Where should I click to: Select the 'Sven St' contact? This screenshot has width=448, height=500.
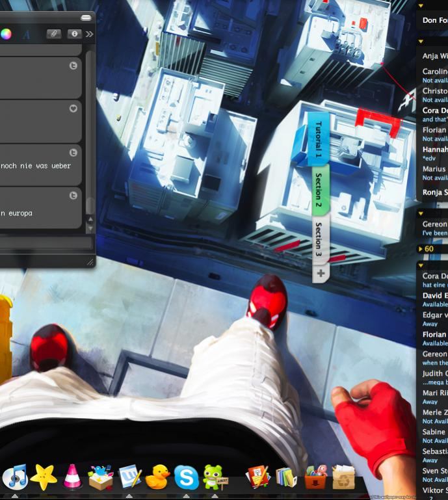click(434, 475)
